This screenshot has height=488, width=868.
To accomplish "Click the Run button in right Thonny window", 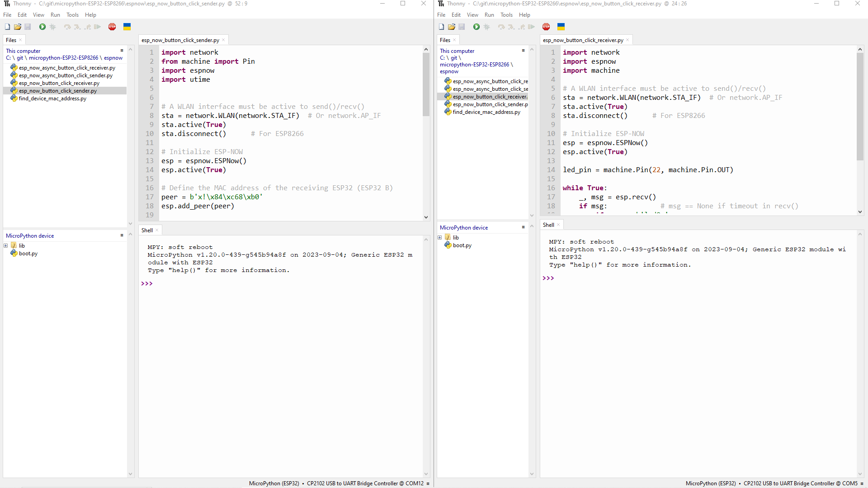I will 476,27.
